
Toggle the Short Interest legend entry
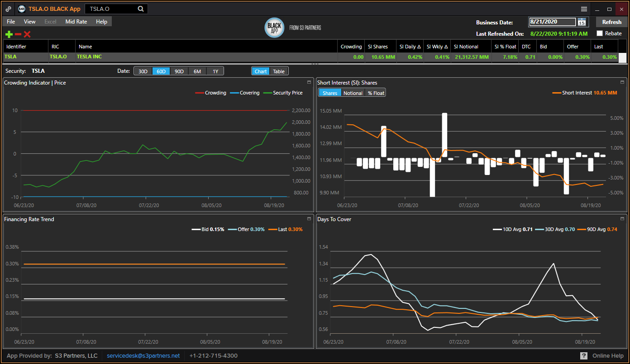pyautogui.click(x=585, y=93)
